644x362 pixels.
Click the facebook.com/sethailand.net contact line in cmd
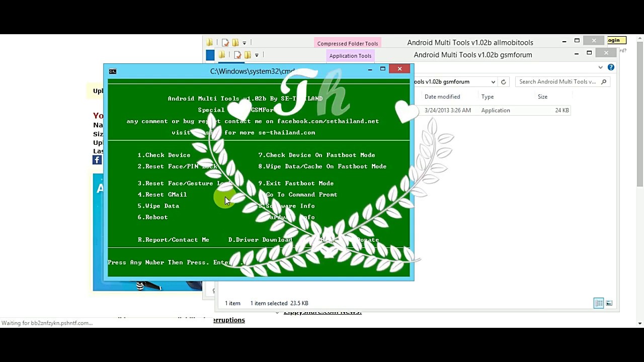pos(253,121)
